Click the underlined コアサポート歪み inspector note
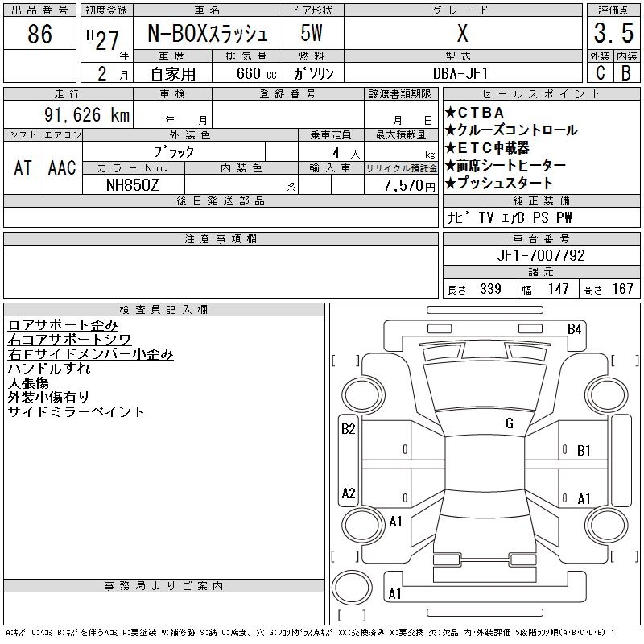 [63, 325]
